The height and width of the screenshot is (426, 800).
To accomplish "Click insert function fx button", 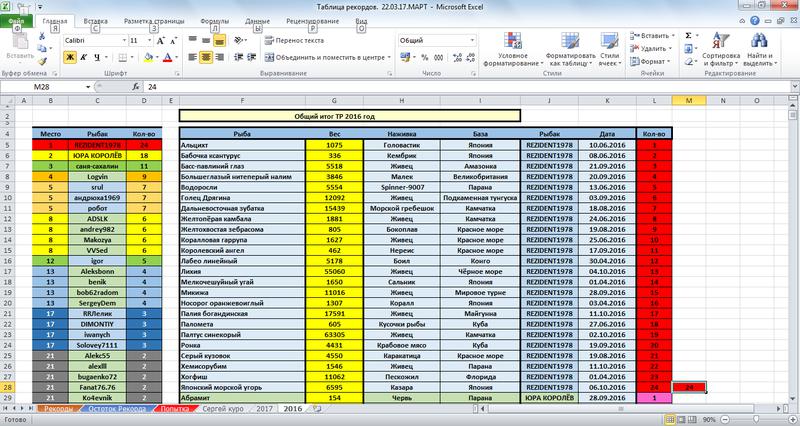I will pos(136,87).
